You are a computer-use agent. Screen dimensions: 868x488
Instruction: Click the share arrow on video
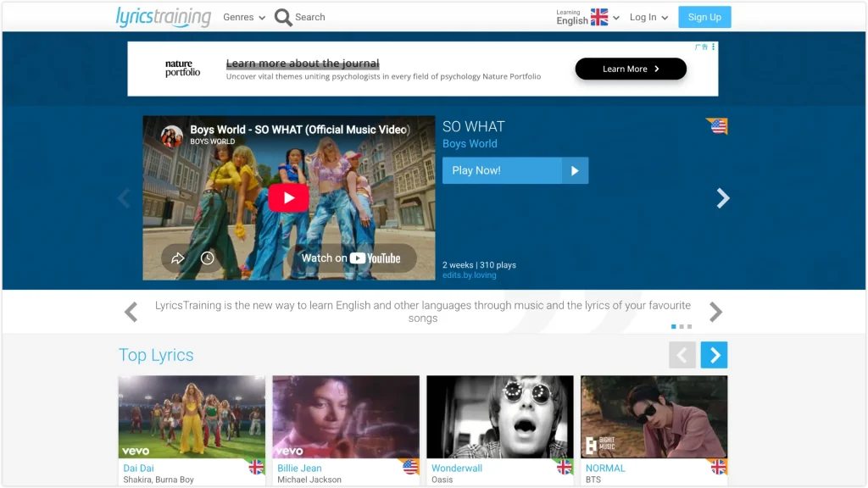[178, 258]
